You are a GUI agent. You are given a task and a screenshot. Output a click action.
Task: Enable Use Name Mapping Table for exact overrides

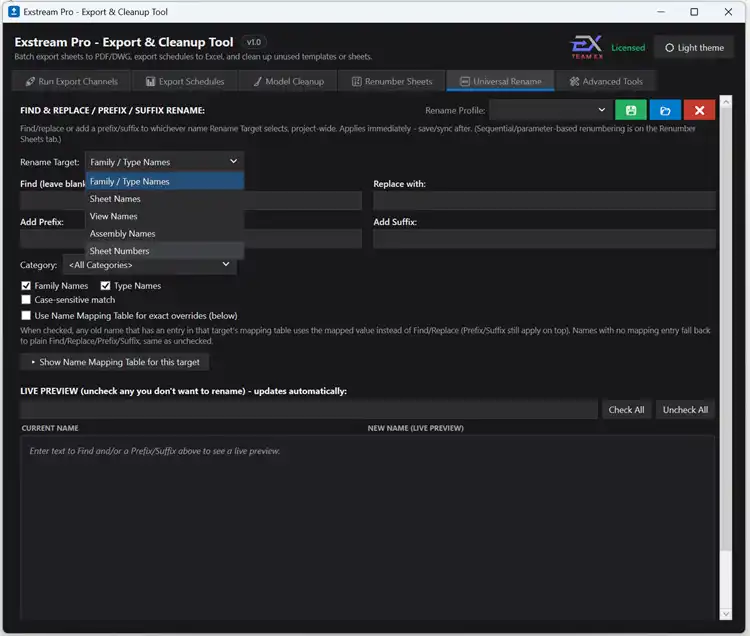26,316
